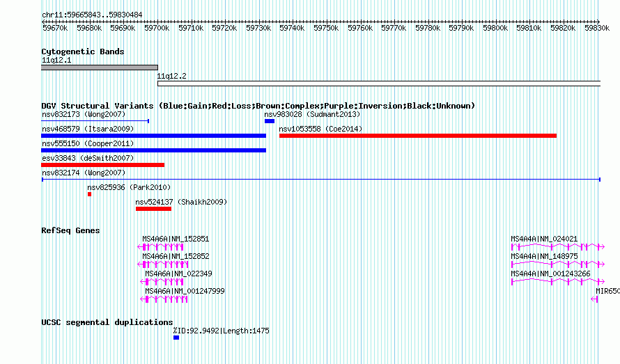Select the nsv832173 thin blue line feature
This screenshot has width=620, height=364.
(x=95, y=121)
